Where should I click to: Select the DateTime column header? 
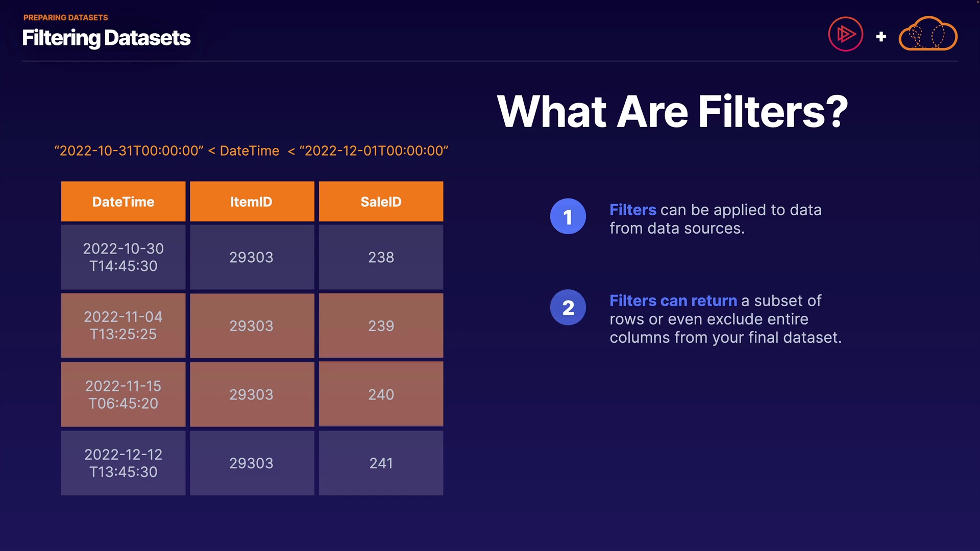(x=123, y=202)
